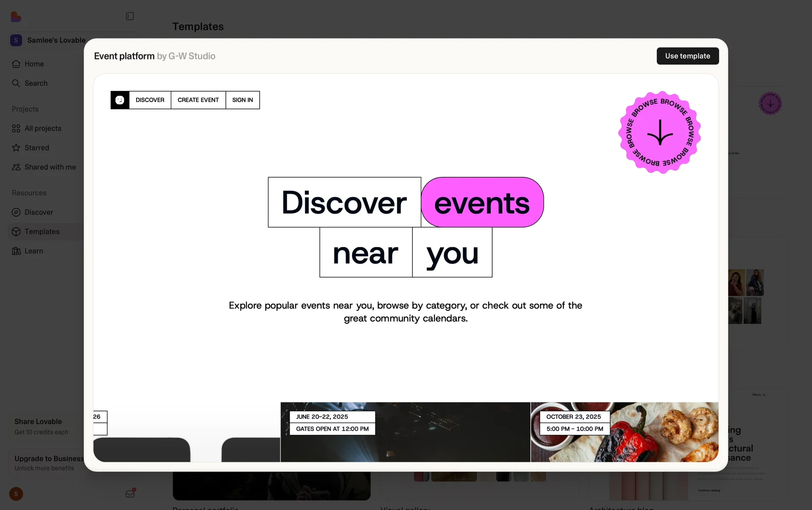Click the Discover compass icon in sidebar
812x510 pixels.
click(16, 212)
